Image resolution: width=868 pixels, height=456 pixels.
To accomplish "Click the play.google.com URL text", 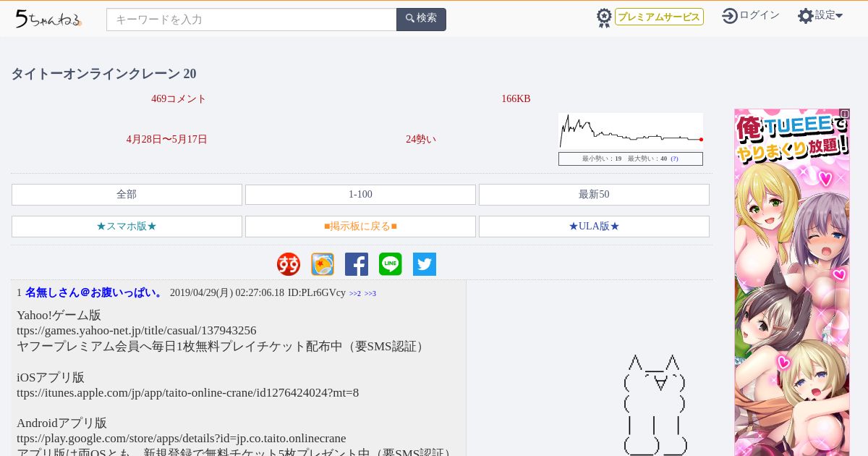I will (x=182, y=439).
